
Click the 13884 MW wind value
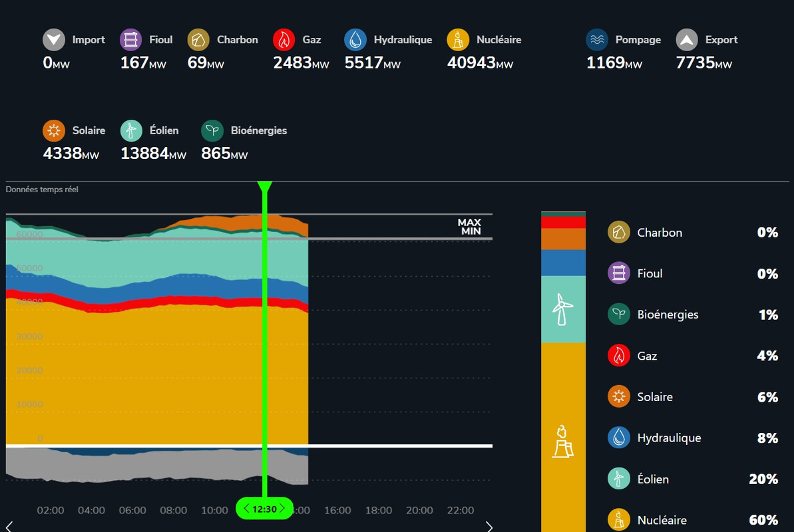coord(154,154)
